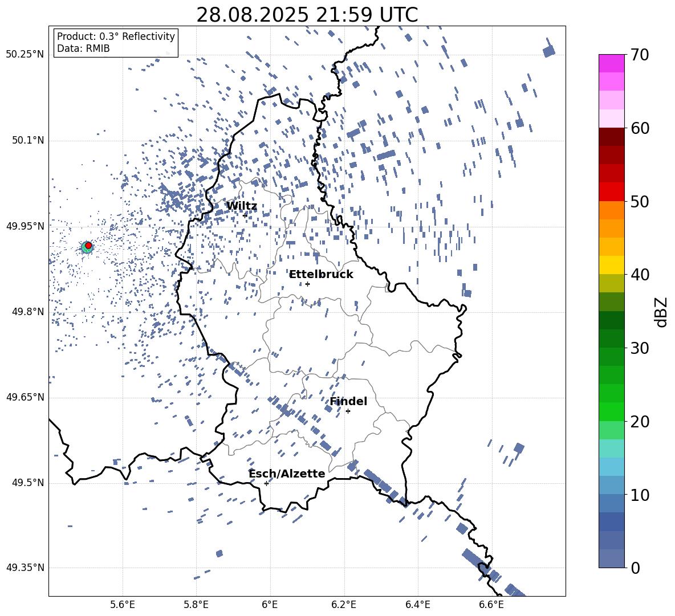Viewport: 675px width, 616px height.
Task: Click the colorbar tick value 0
Action: click(x=636, y=568)
